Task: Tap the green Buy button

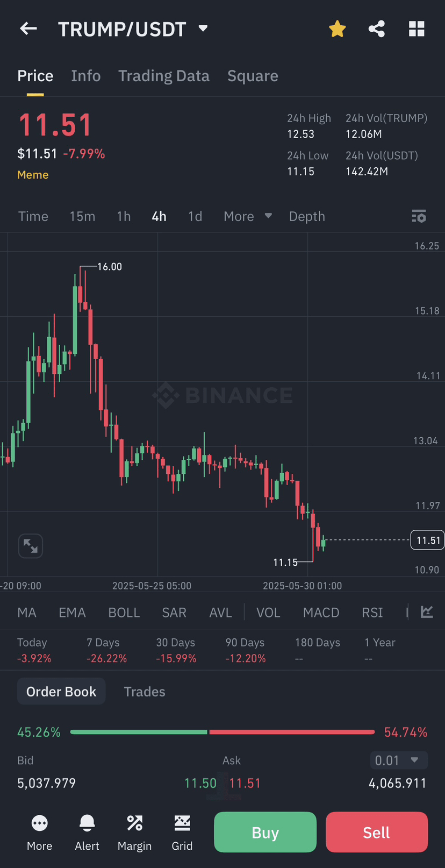Action: (265, 833)
